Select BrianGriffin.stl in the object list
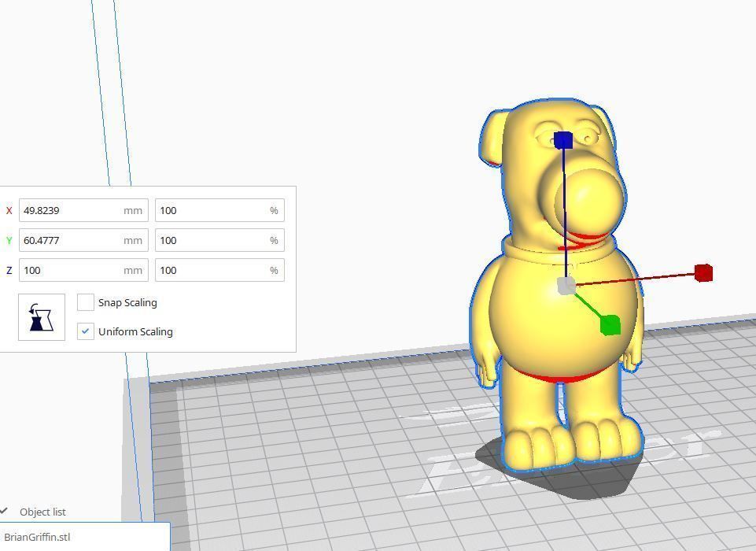Screen dimensions: 756x551 [x=85, y=537]
